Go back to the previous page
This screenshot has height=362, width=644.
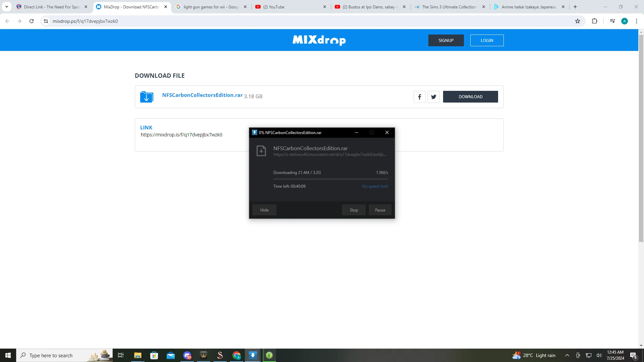coord(7,21)
